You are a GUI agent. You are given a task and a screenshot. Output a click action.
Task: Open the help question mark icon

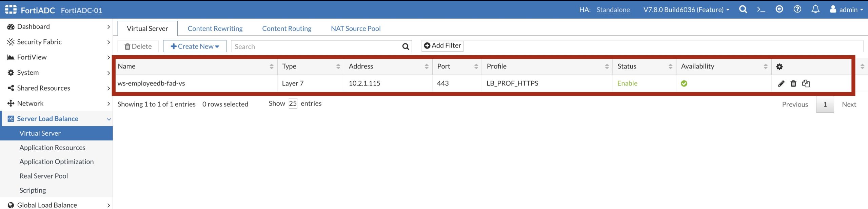click(x=797, y=9)
